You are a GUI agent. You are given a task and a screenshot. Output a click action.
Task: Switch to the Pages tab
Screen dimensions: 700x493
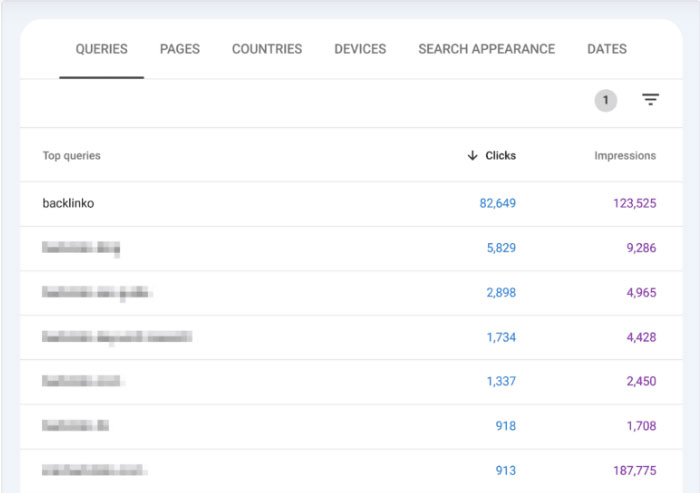tap(180, 49)
